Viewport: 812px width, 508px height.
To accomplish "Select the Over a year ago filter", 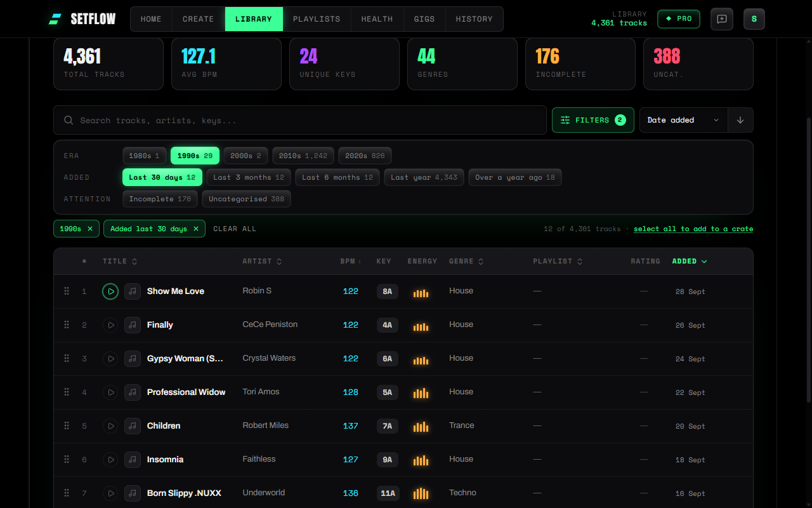I will point(515,177).
